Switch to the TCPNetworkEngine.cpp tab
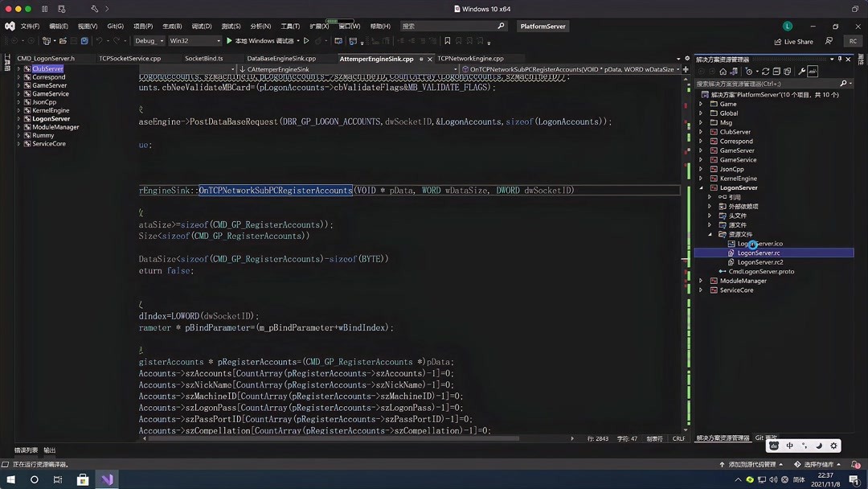Image resolution: width=868 pixels, height=489 pixels. click(x=470, y=58)
